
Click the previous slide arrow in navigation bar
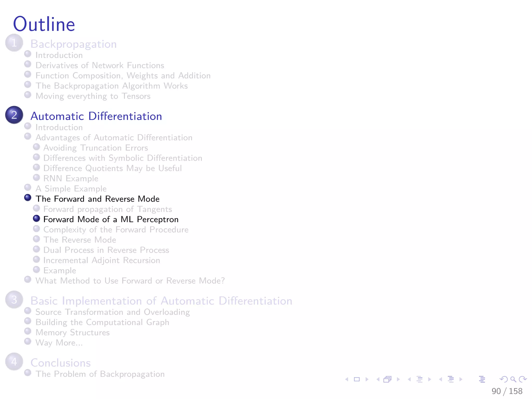[x=347, y=380]
